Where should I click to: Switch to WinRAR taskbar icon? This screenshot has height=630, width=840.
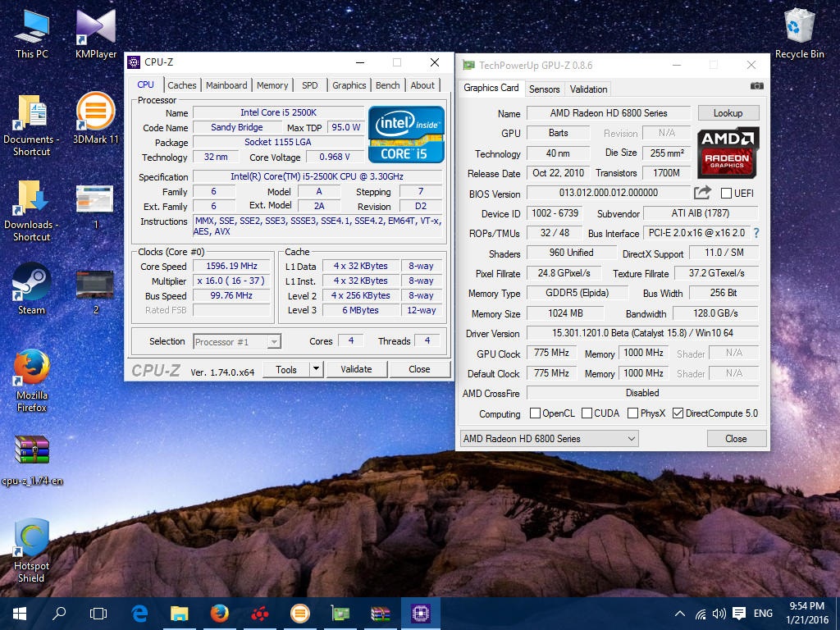381,614
